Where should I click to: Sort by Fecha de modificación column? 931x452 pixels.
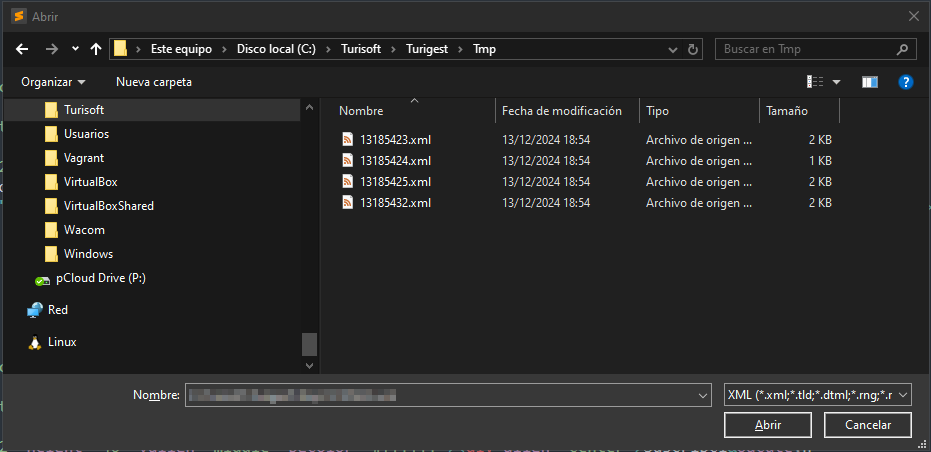[x=562, y=110]
